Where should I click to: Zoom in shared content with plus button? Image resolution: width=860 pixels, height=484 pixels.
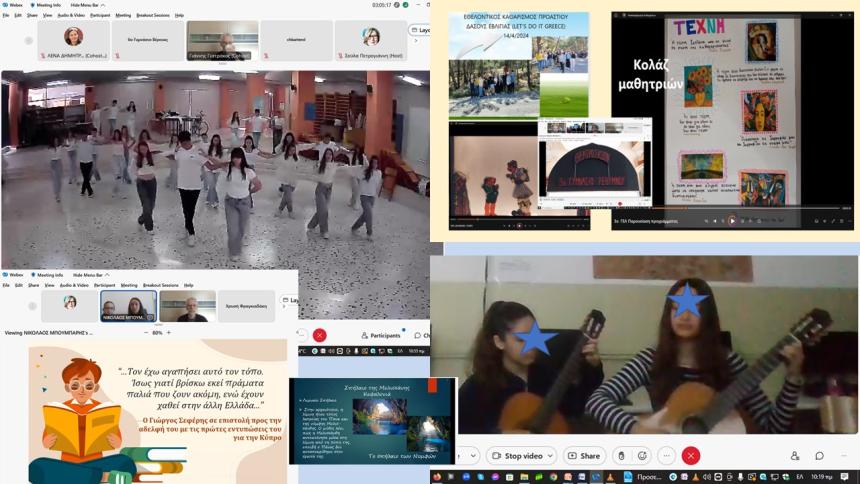click(169, 332)
